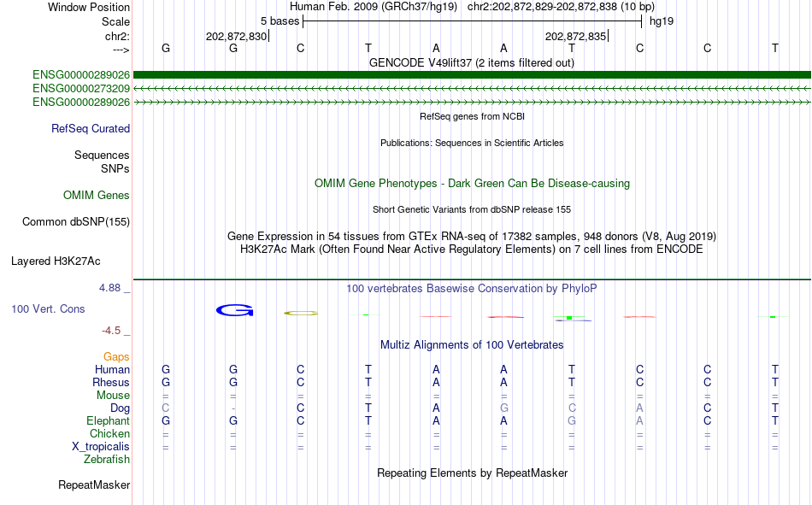The height and width of the screenshot is (505, 812).
Task: Select the Zebrafish alignment row label
Action: click(x=107, y=460)
